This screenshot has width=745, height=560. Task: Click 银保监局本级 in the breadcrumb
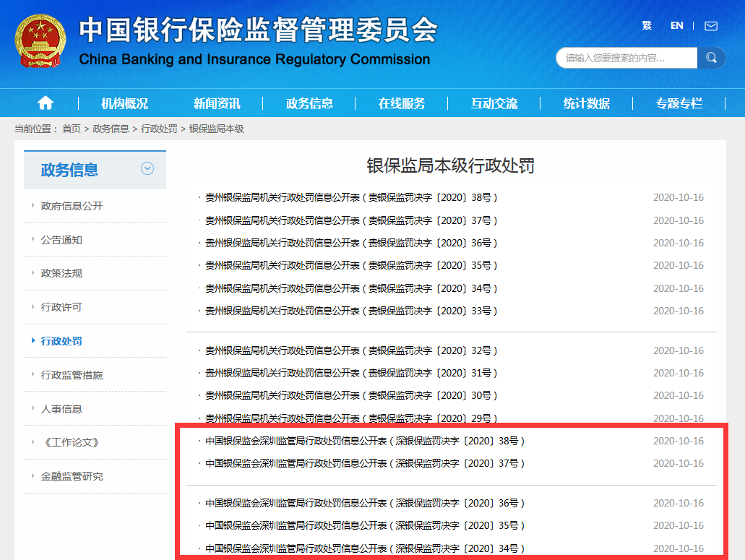(217, 129)
